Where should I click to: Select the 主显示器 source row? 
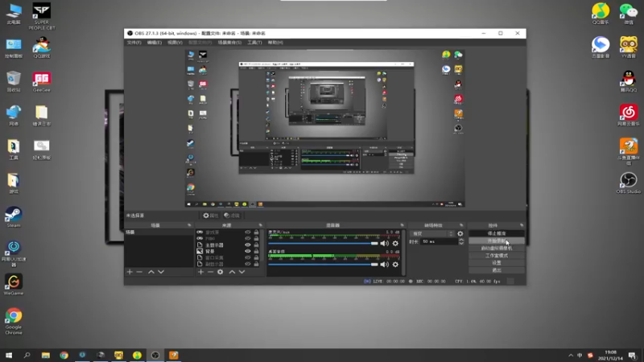228,245
